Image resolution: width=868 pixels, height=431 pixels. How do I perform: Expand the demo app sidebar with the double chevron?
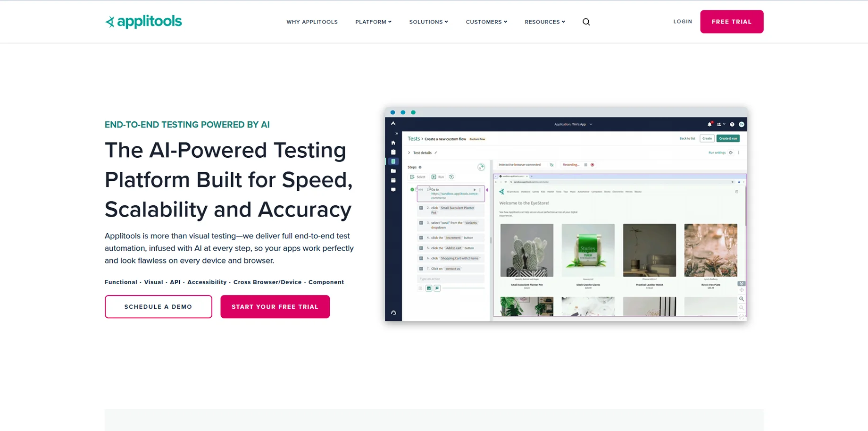point(397,134)
